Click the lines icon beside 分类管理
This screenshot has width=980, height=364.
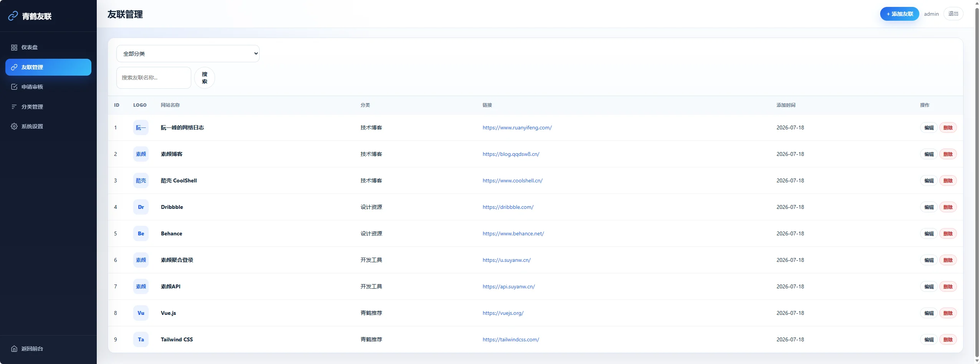(x=14, y=107)
